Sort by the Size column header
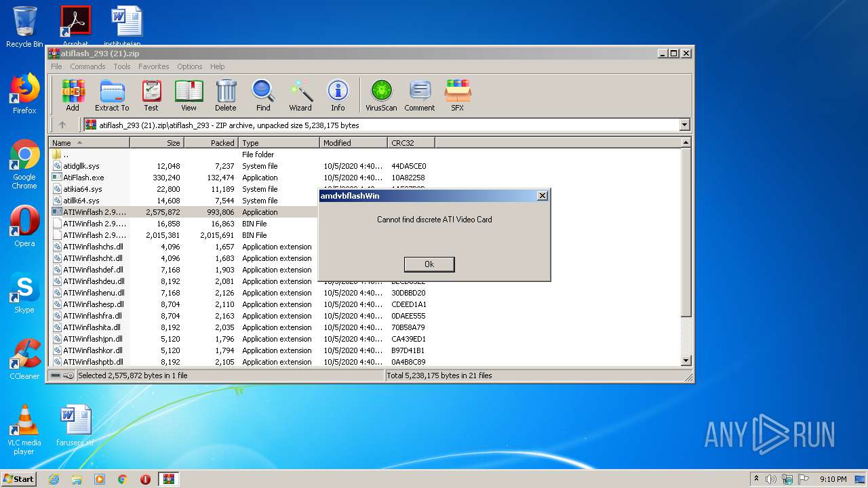868x488 pixels. [x=157, y=143]
